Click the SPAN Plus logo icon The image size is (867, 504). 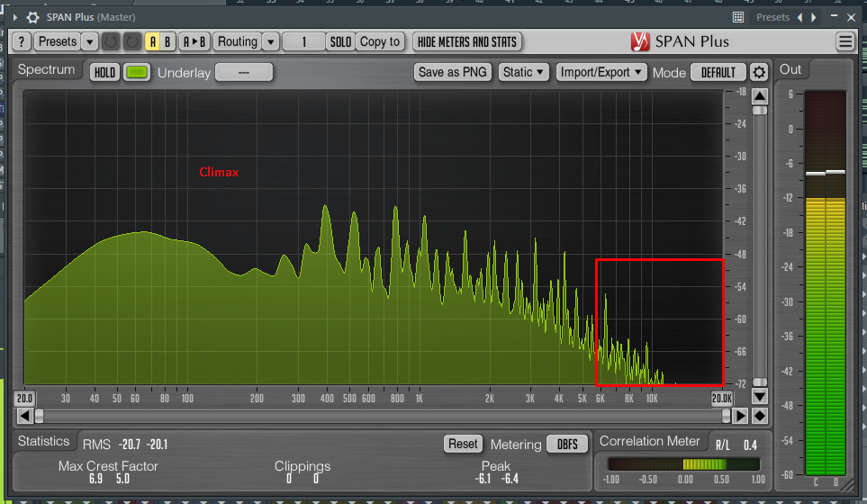640,41
